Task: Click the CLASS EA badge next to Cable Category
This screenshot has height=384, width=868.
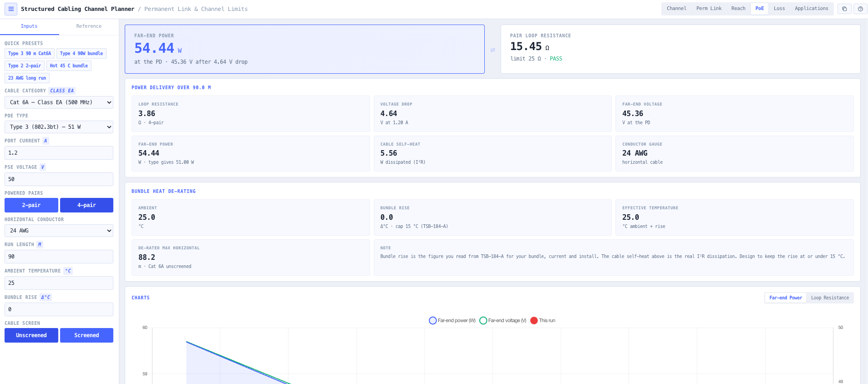Action: (62, 91)
